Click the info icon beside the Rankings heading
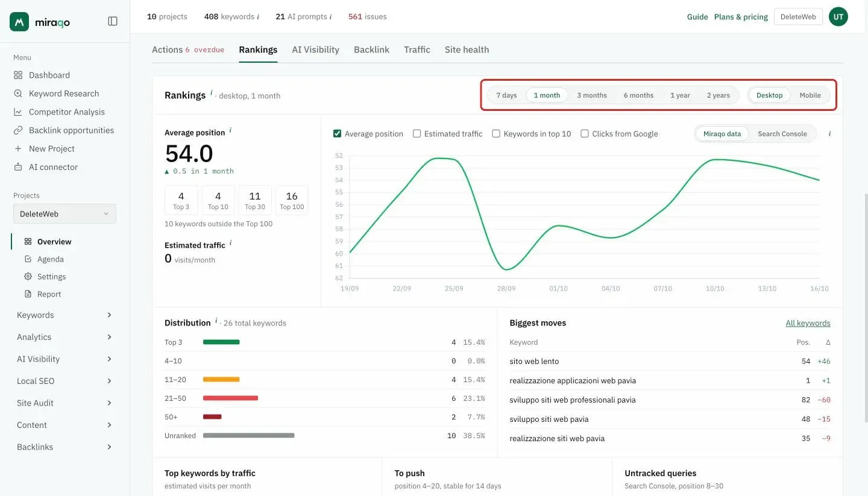868x496 pixels. click(212, 93)
